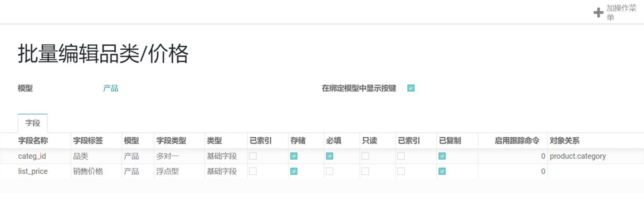Click product.category relation cell
The height and width of the screenshot is (201, 644).
(577, 156)
